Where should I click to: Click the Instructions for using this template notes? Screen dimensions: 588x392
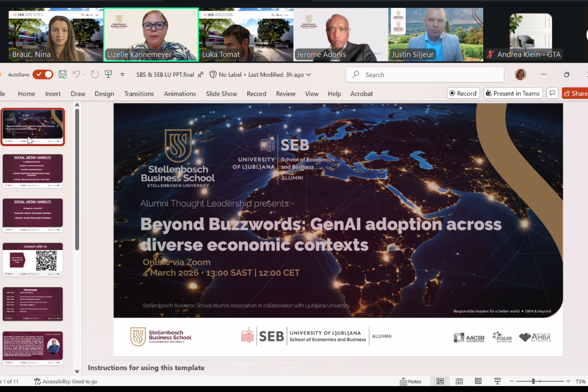coord(146,367)
